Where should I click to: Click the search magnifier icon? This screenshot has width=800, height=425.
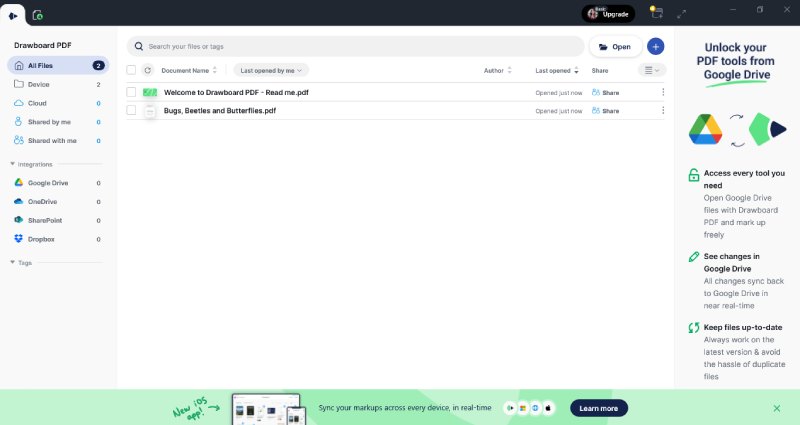pos(139,46)
